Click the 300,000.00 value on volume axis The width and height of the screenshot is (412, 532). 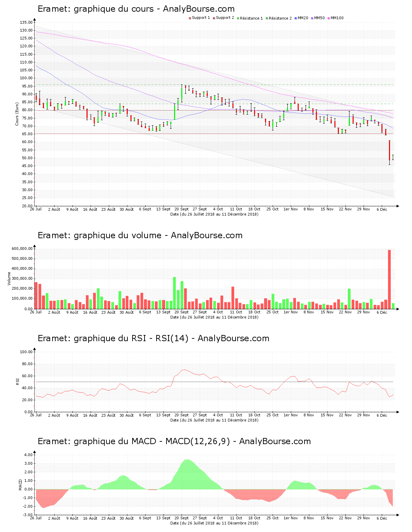[22, 279]
